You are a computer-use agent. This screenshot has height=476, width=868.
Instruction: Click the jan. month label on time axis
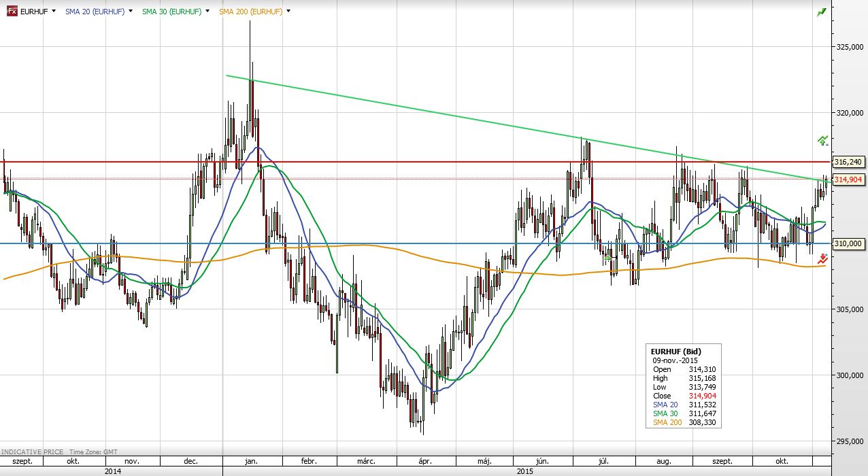coord(251,461)
